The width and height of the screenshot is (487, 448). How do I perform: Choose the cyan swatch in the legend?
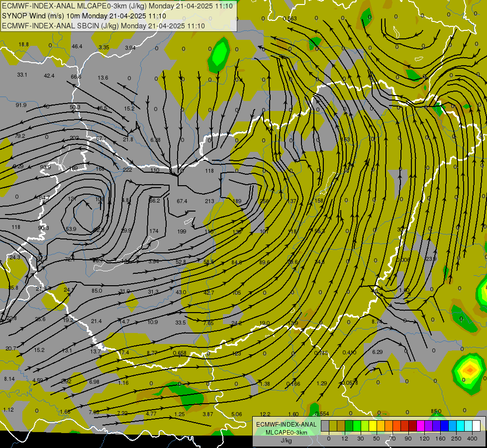[460, 426]
